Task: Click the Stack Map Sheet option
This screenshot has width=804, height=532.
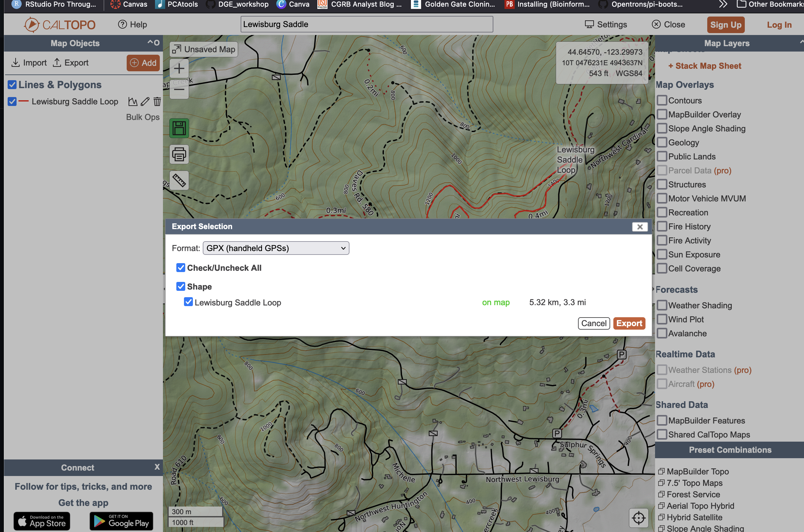Action: 704,66
